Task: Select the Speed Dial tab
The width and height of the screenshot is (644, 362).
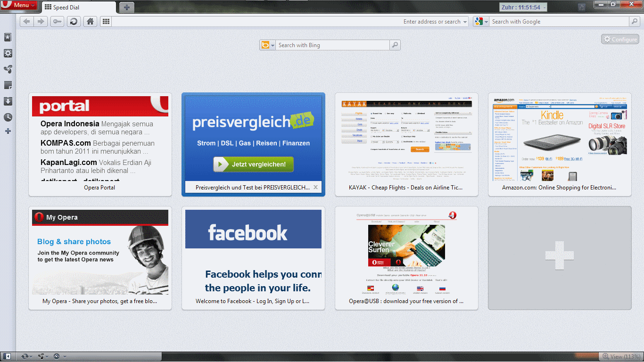Action: tap(79, 8)
